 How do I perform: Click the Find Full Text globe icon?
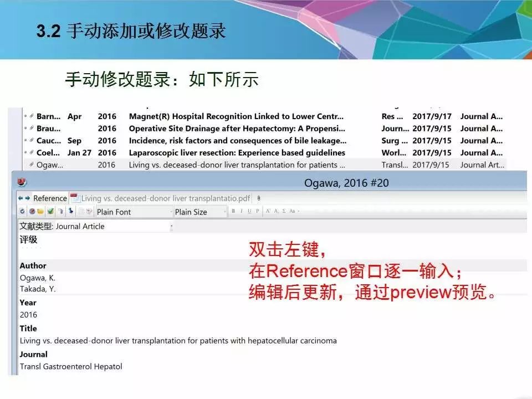32,211
